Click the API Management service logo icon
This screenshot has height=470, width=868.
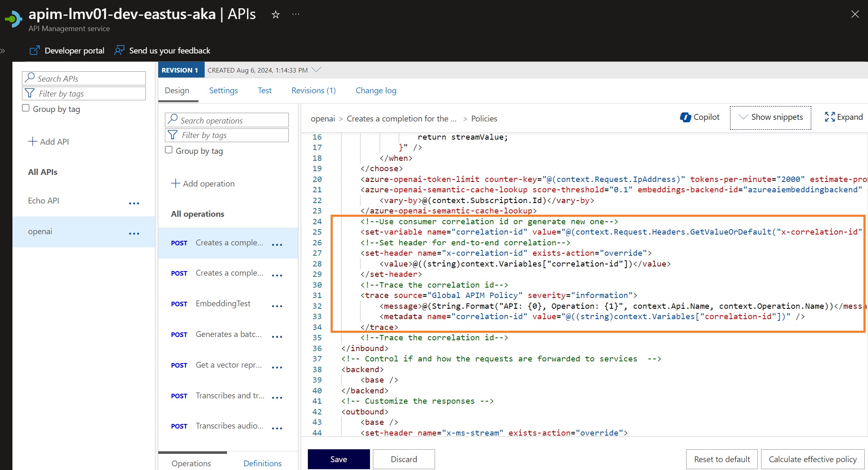pyautogui.click(x=13, y=19)
